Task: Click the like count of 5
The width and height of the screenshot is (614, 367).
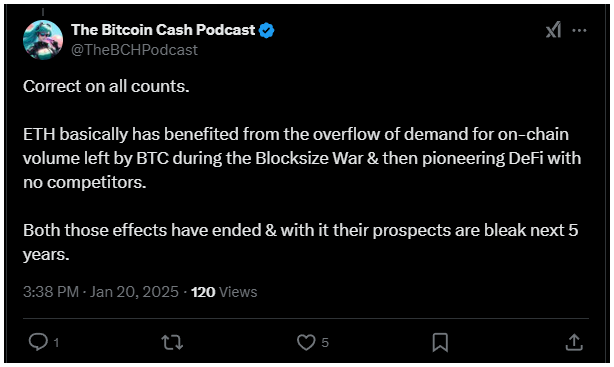Action: pos(325,343)
